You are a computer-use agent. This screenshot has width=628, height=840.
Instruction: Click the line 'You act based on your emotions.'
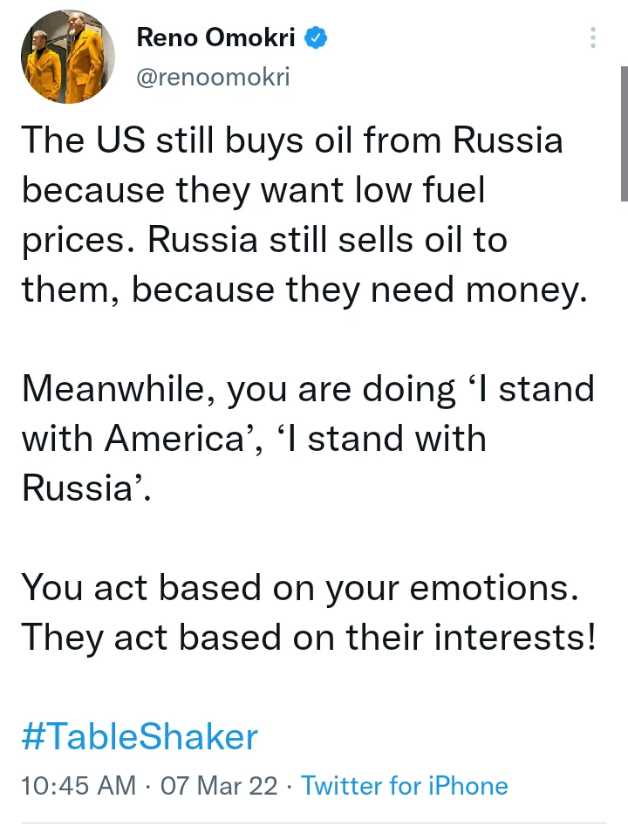tap(299, 588)
